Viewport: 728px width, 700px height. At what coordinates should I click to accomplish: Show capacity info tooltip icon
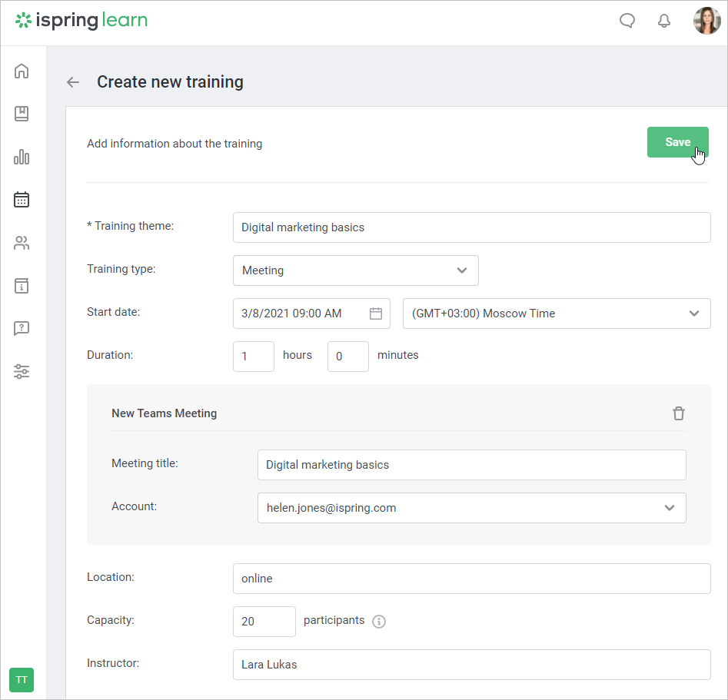(x=378, y=622)
